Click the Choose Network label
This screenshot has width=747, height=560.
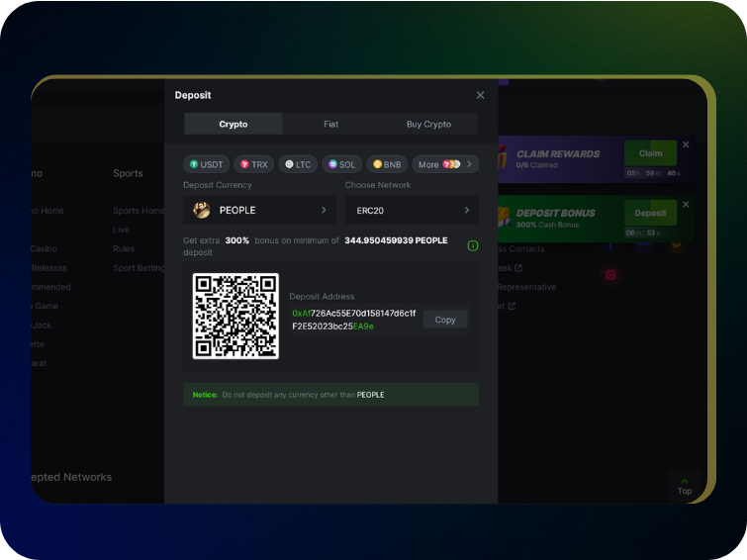point(378,185)
